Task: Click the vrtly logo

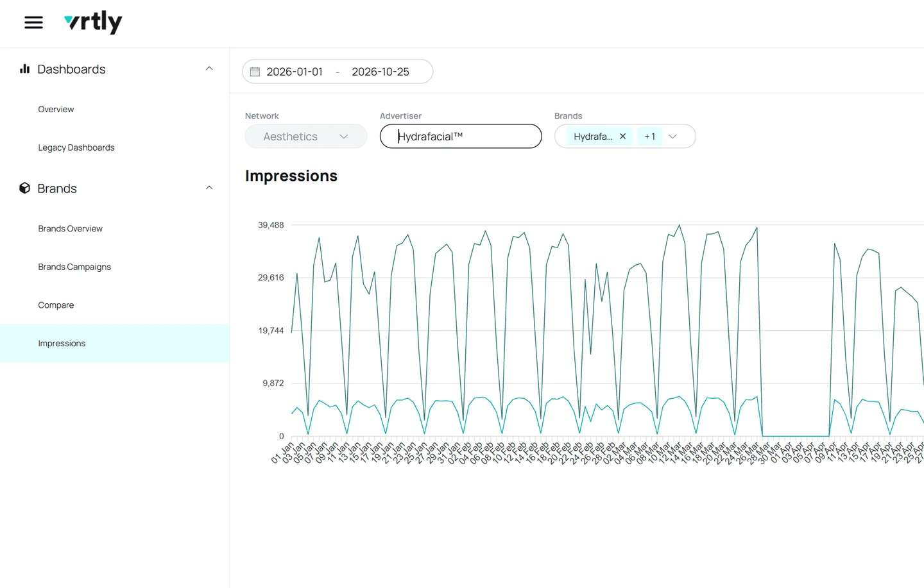Action: (x=93, y=22)
